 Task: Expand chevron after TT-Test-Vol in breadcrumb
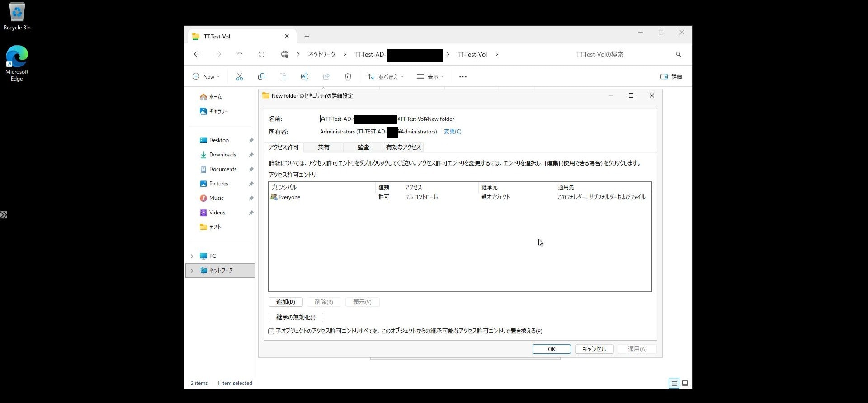coord(497,54)
